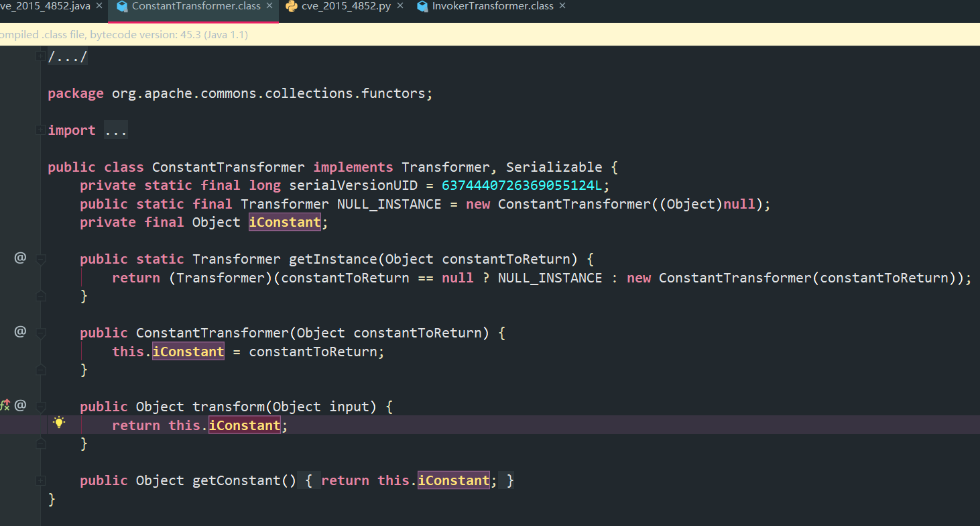Click the folded import ellipsis placeholder
The image size is (980, 526).
click(115, 130)
